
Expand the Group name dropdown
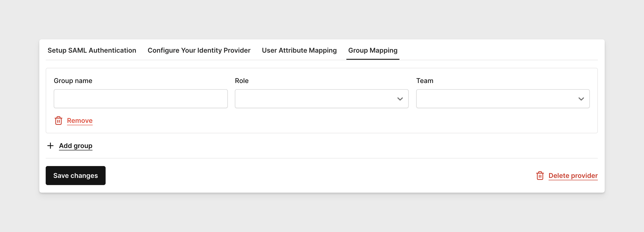140,98
